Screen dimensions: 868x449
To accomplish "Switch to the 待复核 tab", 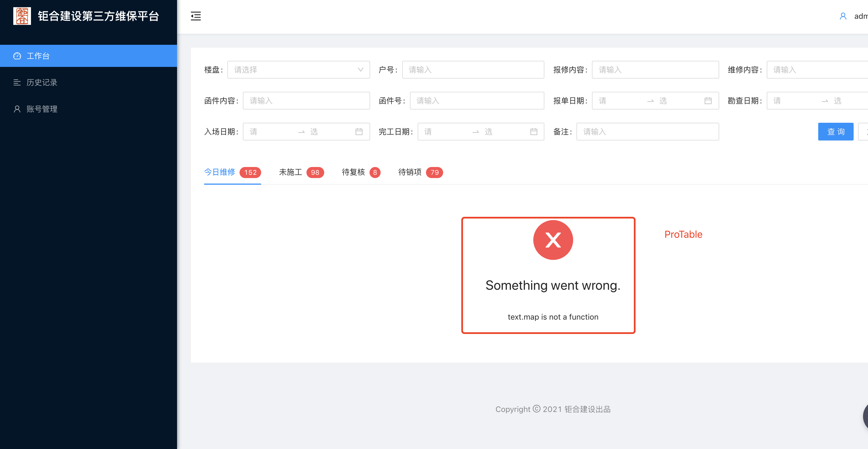I will coord(353,172).
